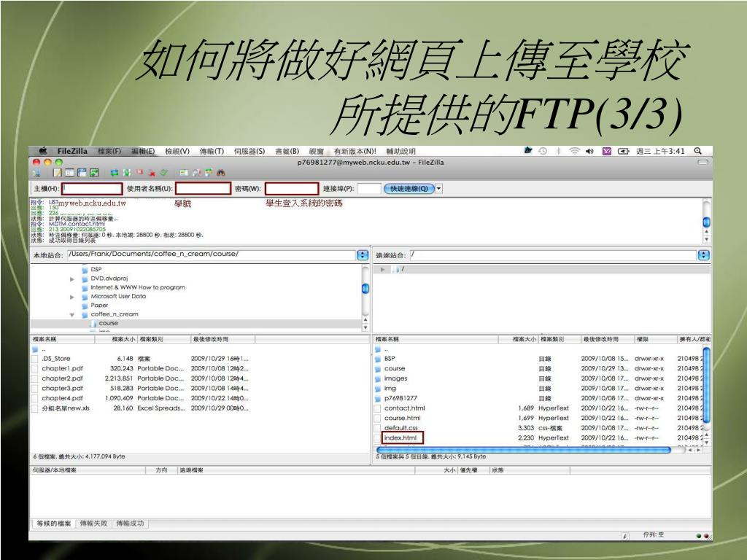Viewport: 747px width, 560px height.
Task: Select default.css in remote list
Action: point(400,428)
